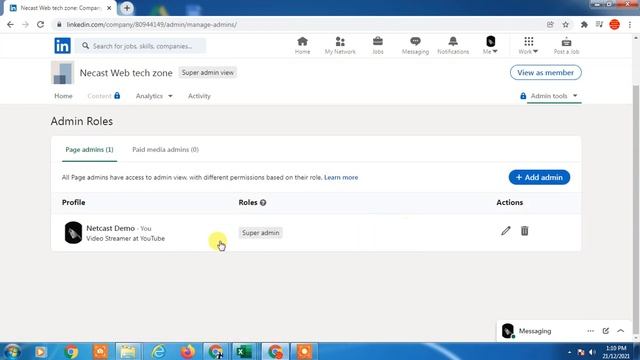
Task: Go to Jobs via the briefcase icon
Action: coord(378,45)
